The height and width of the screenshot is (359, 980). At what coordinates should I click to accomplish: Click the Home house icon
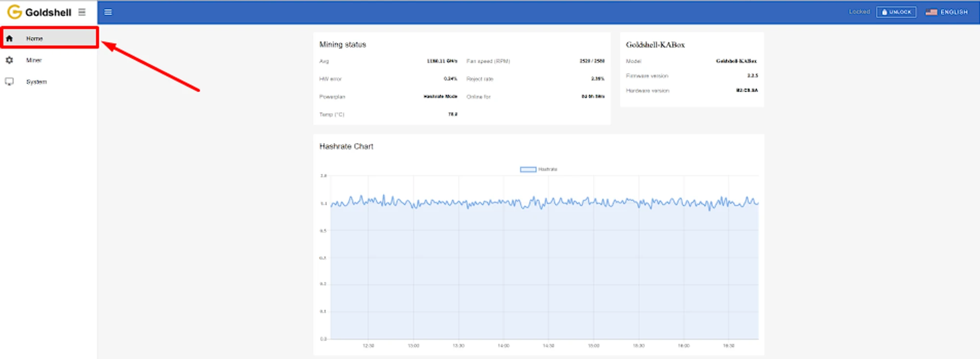(9, 38)
